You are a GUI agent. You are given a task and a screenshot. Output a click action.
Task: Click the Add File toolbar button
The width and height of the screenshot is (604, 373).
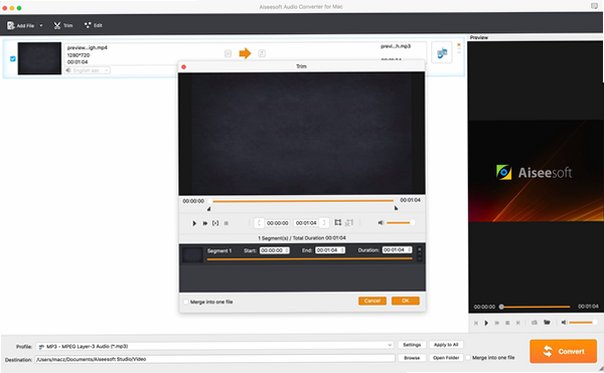coord(20,25)
